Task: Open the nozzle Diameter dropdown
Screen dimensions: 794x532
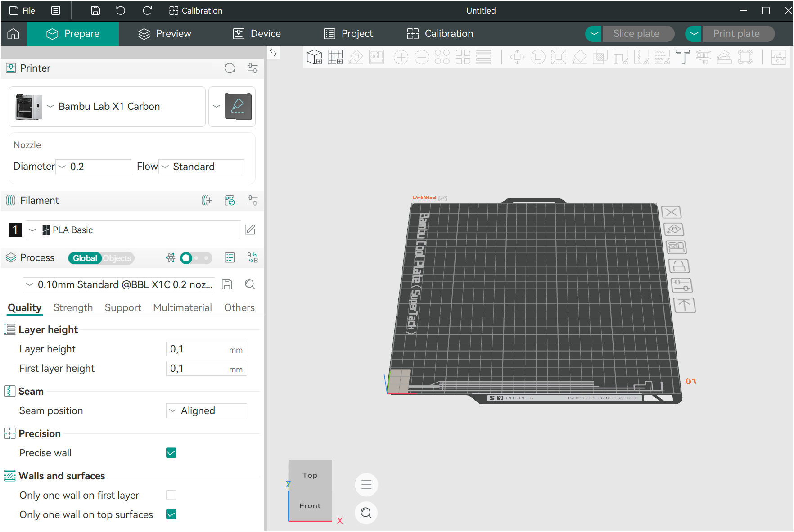Action: (x=94, y=167)
